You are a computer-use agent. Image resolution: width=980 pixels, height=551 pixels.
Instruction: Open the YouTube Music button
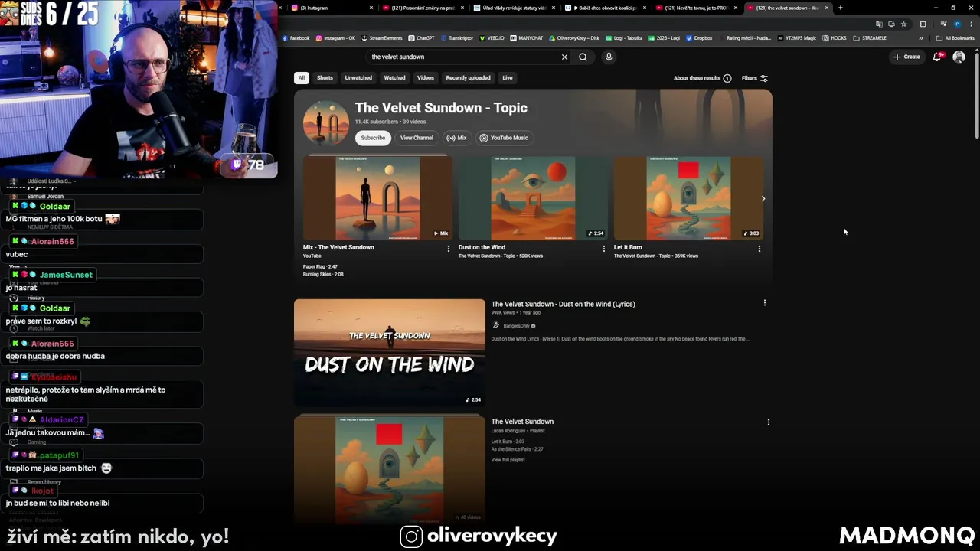504,138
